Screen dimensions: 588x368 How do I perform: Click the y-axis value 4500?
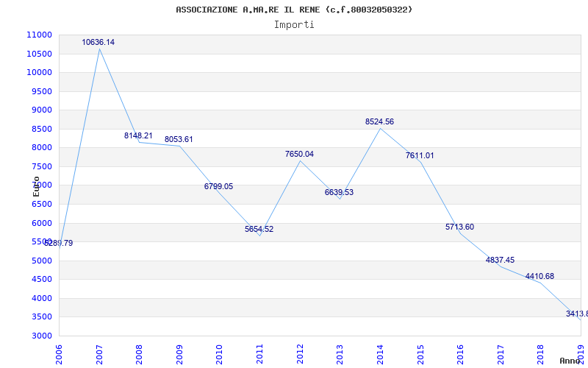pyautogui.click(x=41, y=280)
